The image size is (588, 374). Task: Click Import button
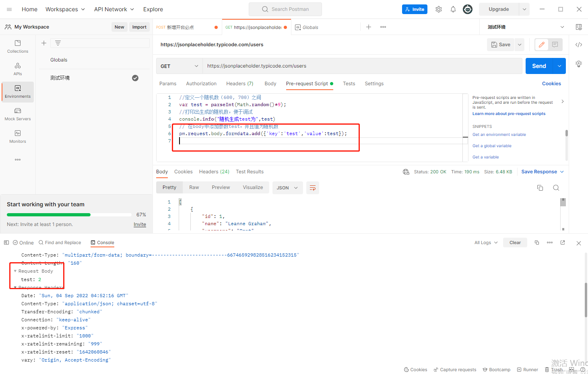click(139, 27)
